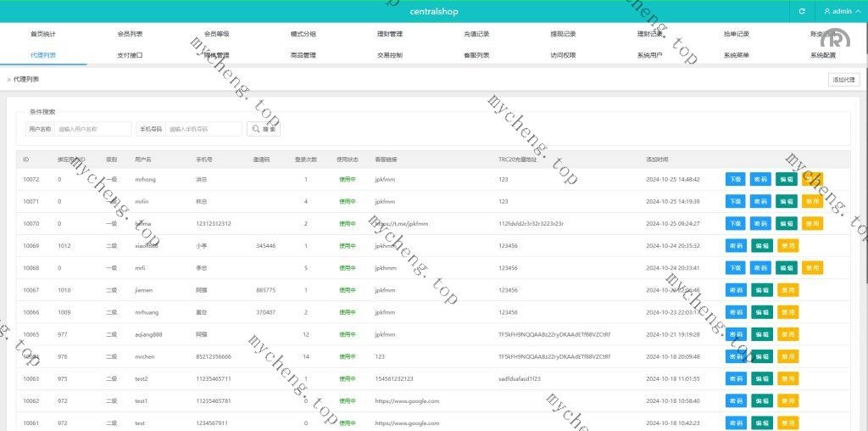Open the 访问权限 menu item
Screen dimensions: 868x431
click(x=563, y=55)
